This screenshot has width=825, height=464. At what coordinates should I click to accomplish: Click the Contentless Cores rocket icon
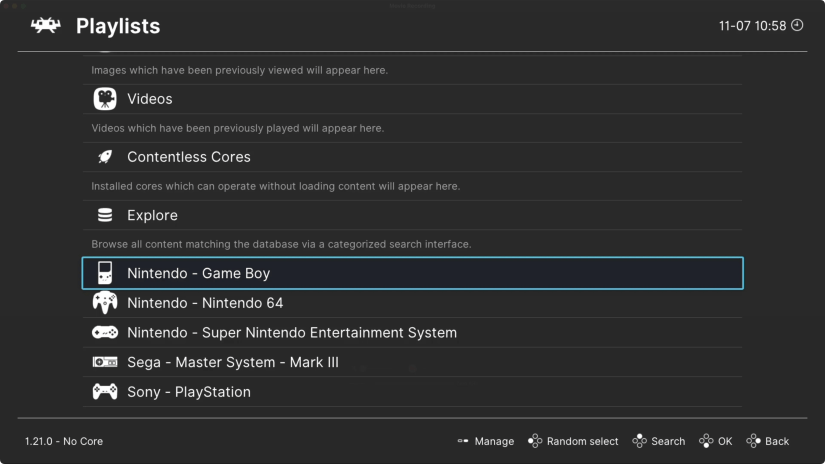tap(105, 157)
